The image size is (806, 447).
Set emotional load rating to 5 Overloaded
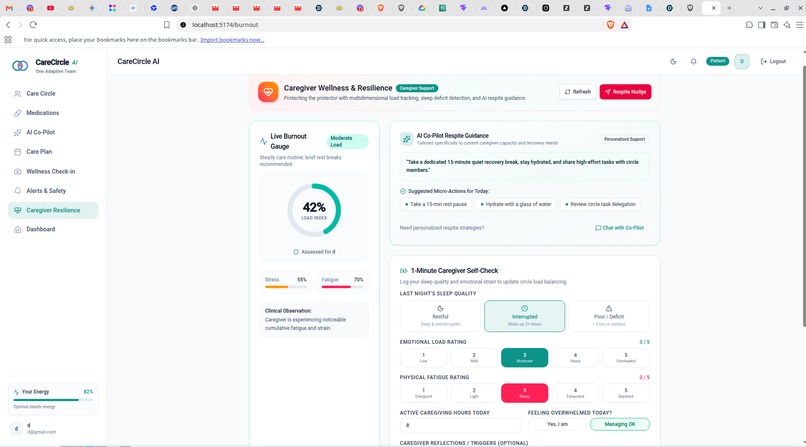[626, 358]
